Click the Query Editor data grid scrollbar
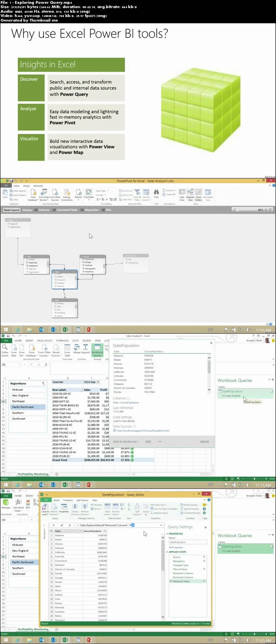Viewport: 276px width, 644px height. coord(163,577)
